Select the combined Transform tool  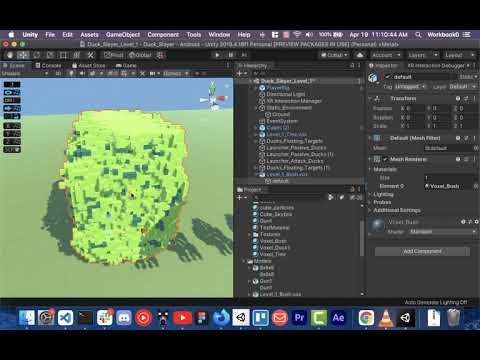click(77, 55)
